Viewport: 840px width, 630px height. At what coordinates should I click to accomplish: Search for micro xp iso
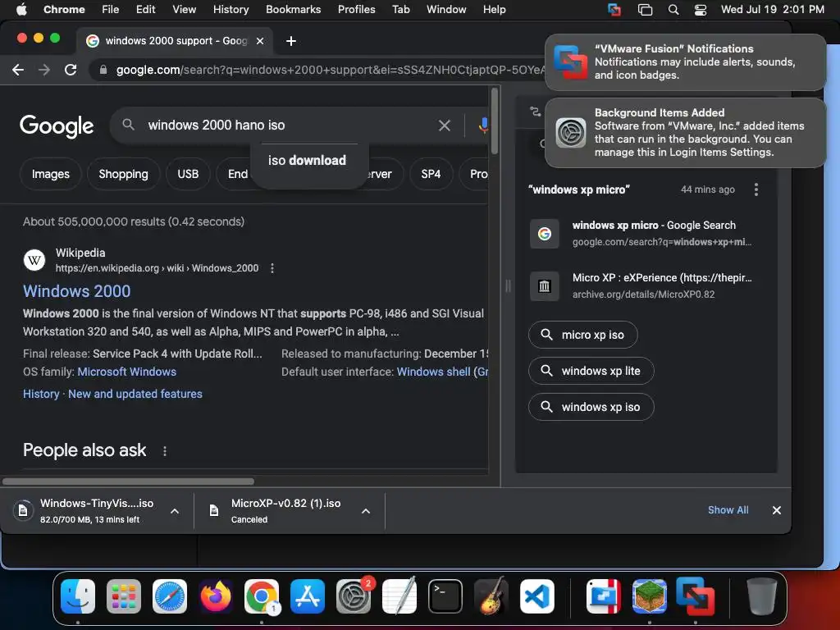coord(583,335)
